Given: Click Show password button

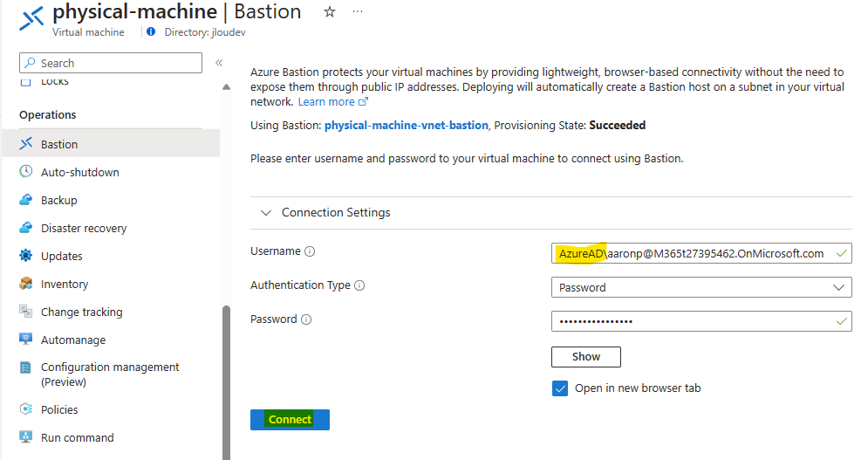Looking at the screenshot, I should point(585,356).
